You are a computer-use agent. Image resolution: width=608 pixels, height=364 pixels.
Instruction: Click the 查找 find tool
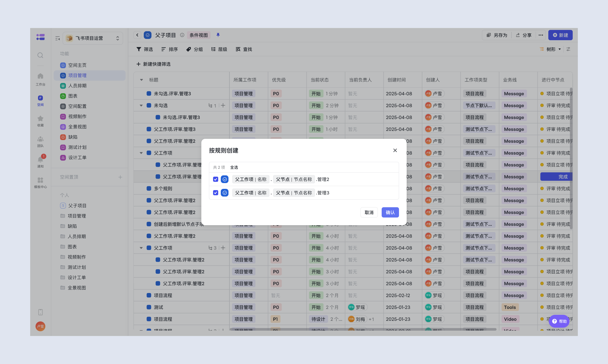coord(244,49)
